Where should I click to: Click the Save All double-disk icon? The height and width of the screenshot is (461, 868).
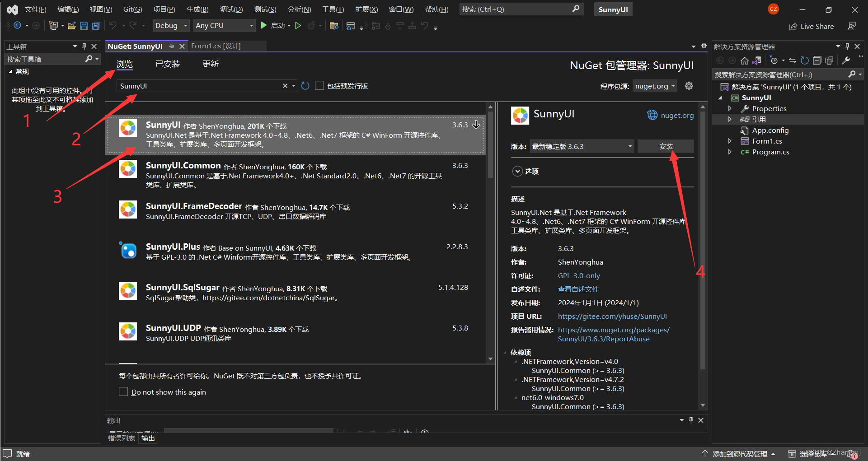96,26
